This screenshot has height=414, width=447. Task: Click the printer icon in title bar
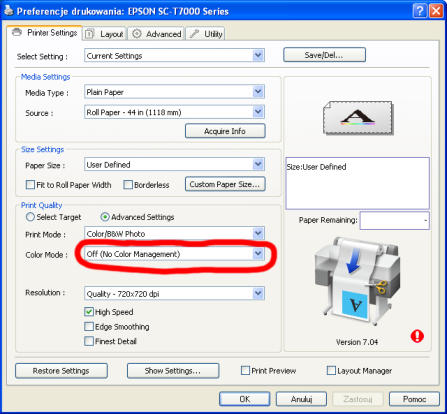tap(8, 11)
